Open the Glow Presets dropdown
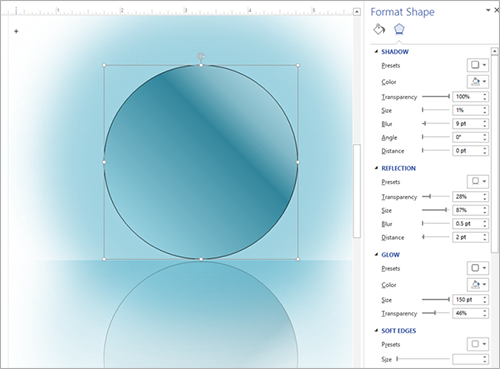500x369 pixels. click(x=478, y=268)
